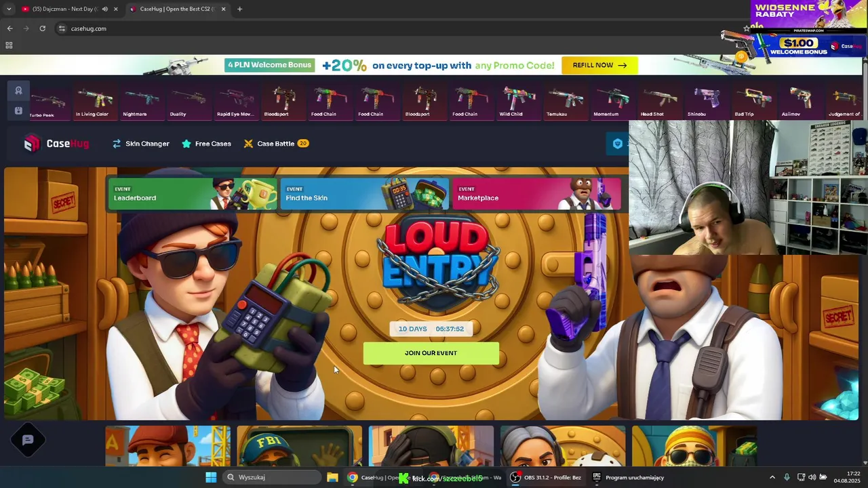Open the site information icon beside casehug.com
The width and height of the screenshot is (868, 488).
[62, 28]
